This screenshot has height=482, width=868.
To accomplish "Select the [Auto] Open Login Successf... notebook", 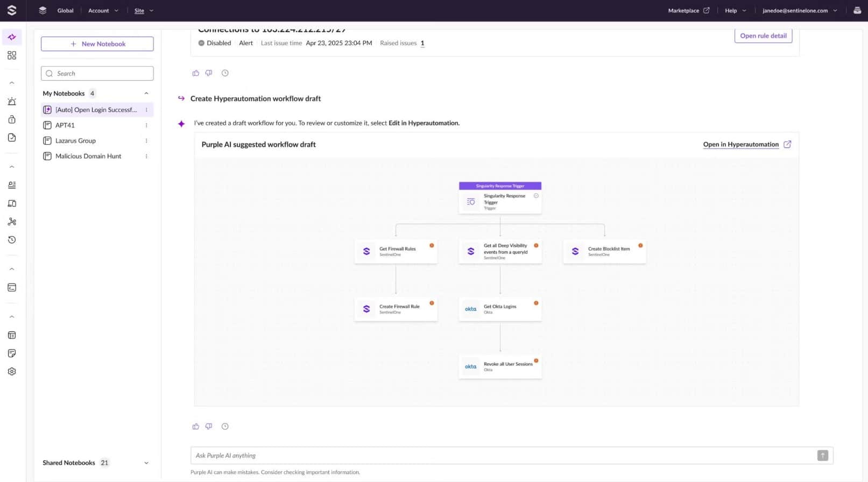I will (x=97, y=110).
